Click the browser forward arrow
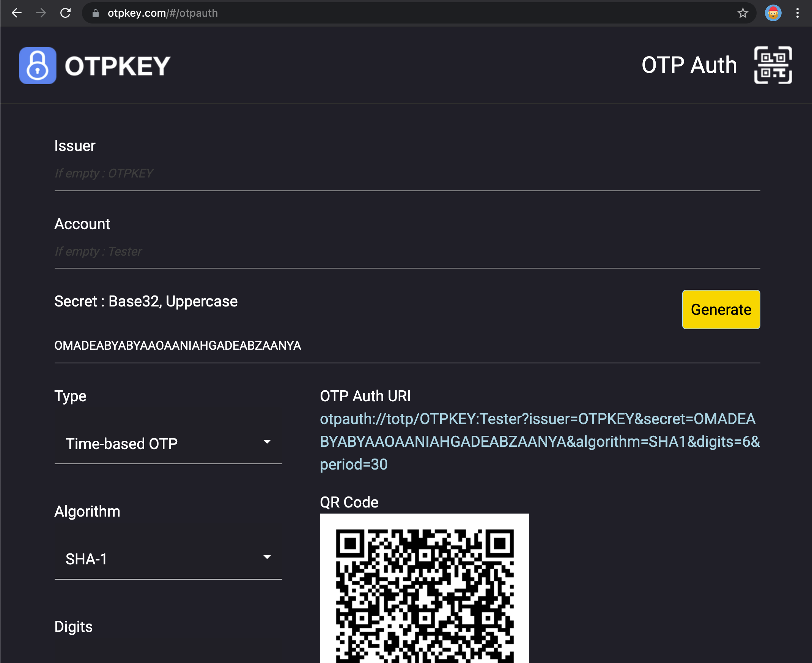Viewport: 812px width, 663px height. tap(41, 13)
